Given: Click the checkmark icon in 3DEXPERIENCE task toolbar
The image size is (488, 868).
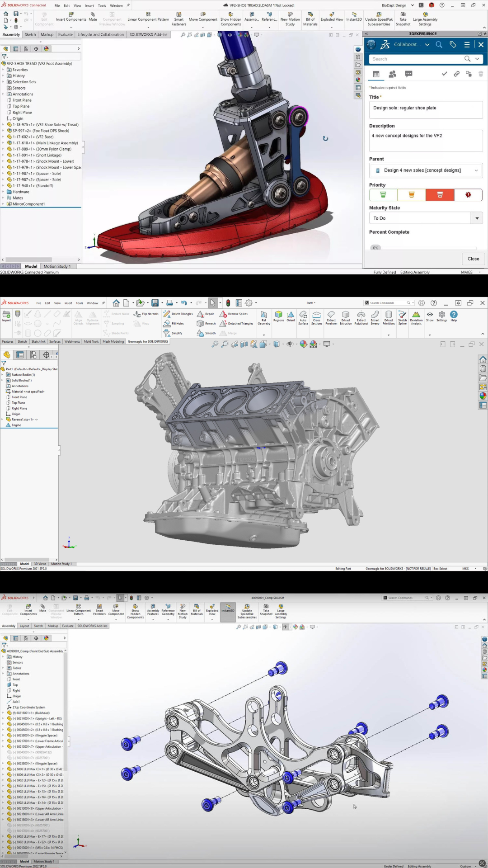Looking at the screenshot, I should tap(444, 74).
